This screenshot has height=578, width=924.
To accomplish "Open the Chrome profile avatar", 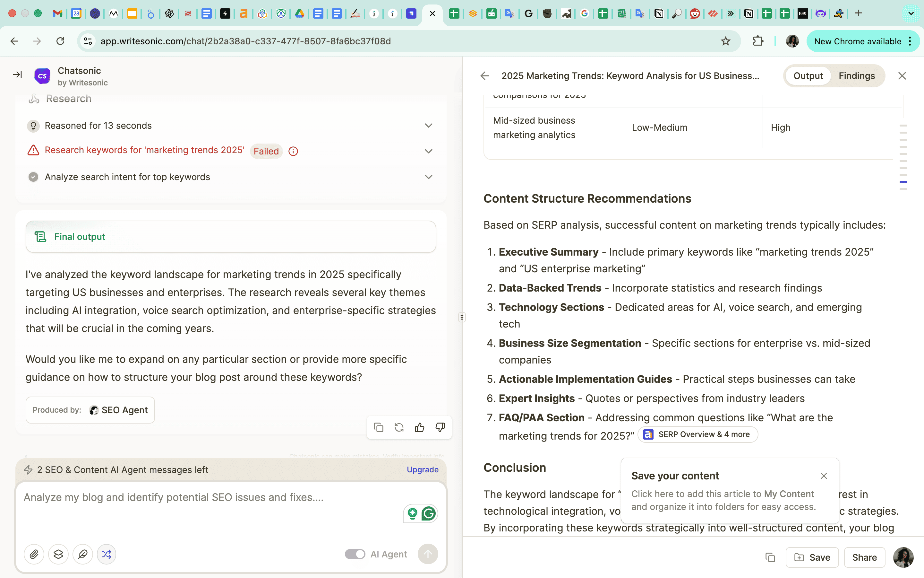I will click(x=792, y=41).
